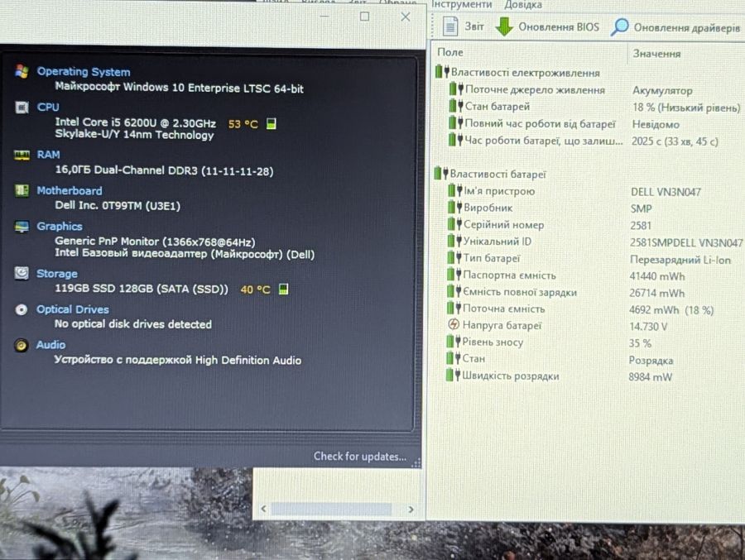Close the Speccy window
This screenshot has height=560, width=745.
point(406,17)
